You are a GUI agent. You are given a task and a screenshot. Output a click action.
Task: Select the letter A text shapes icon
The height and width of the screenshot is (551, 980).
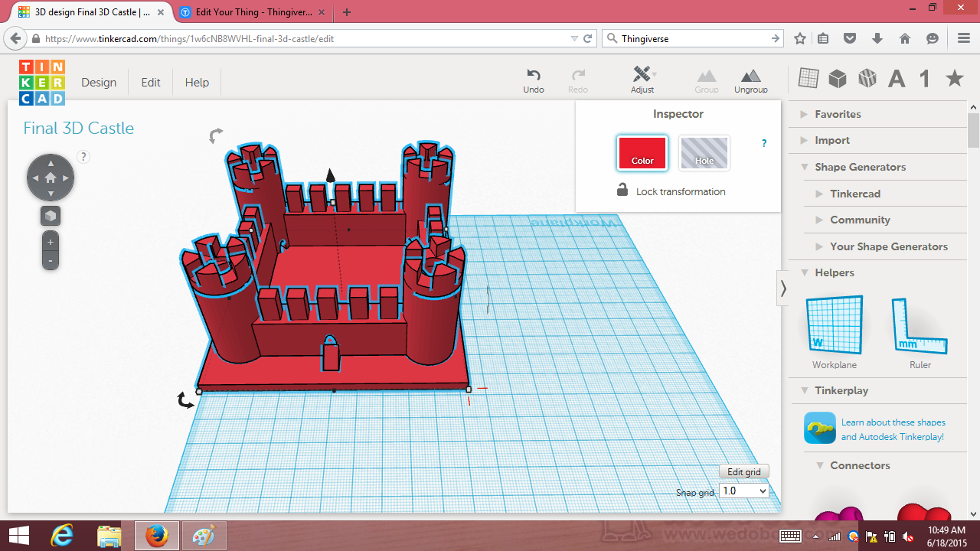point(897,78)
